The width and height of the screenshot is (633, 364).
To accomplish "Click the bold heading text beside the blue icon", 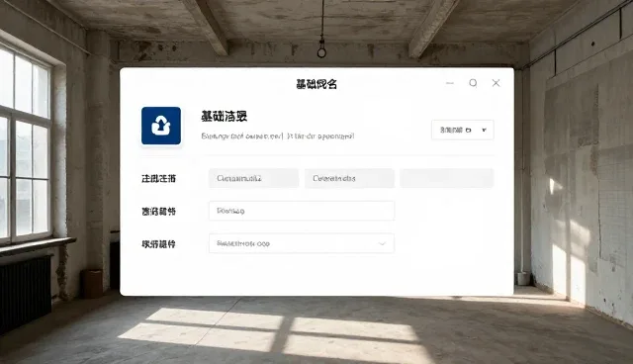I will [x=225, y=116].
